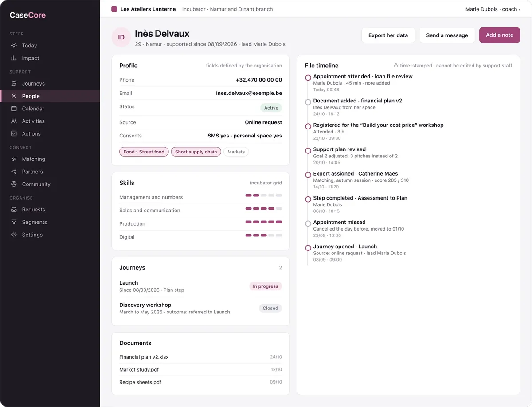Click the 'Namur and Dinant branch' text
Image resolution: width=532 pixels, height=407 pixels.
tap(241, 9)
